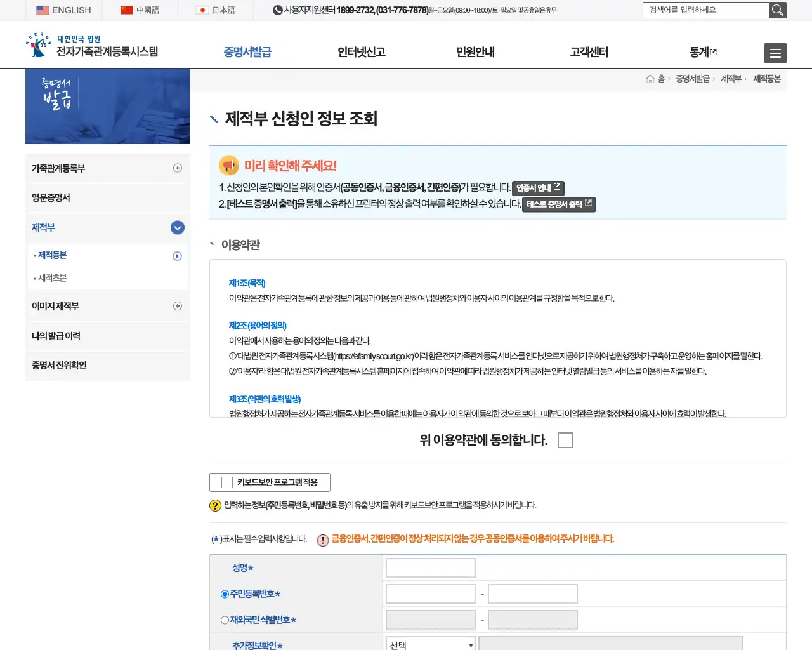Check the 위 이용약관에 동의합니다 checkbox
812x650 pixels.
(565, 439)
